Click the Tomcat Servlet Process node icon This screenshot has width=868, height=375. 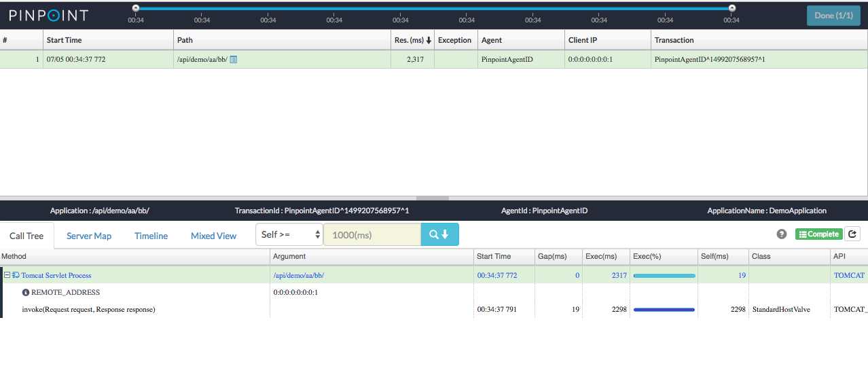(16, 275)
